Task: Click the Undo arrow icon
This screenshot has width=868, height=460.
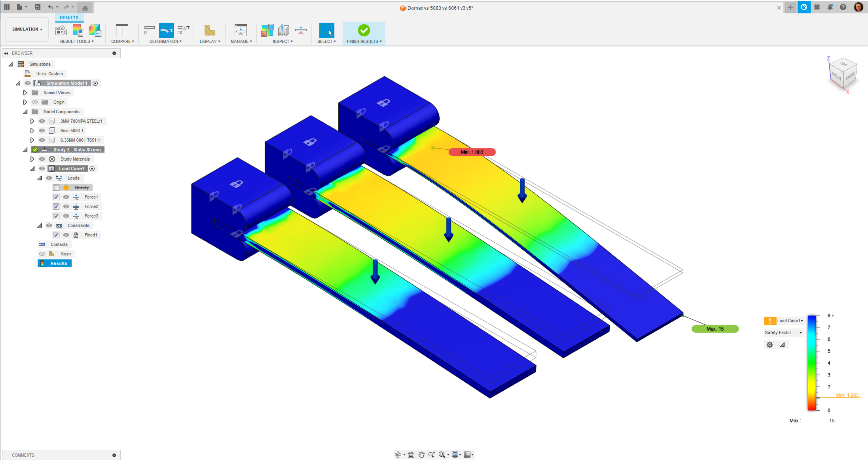Action: 50,7
